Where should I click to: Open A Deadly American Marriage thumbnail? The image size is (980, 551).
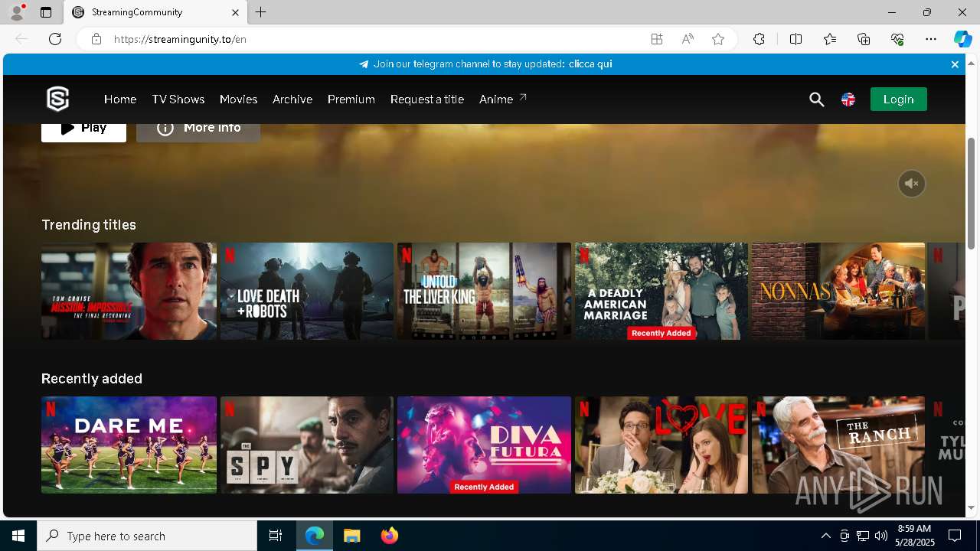661,291
